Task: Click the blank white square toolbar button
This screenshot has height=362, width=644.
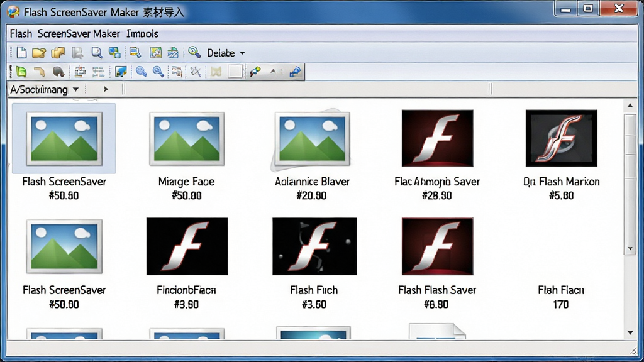Action: tap(235, 72)
